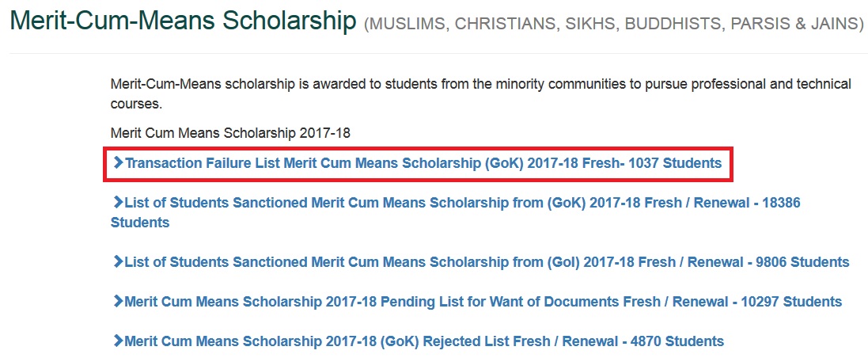
Task: Open Transaction Failure List 2017-18 Fresh link
Action: pyautogui.click(x=396, y=163)
